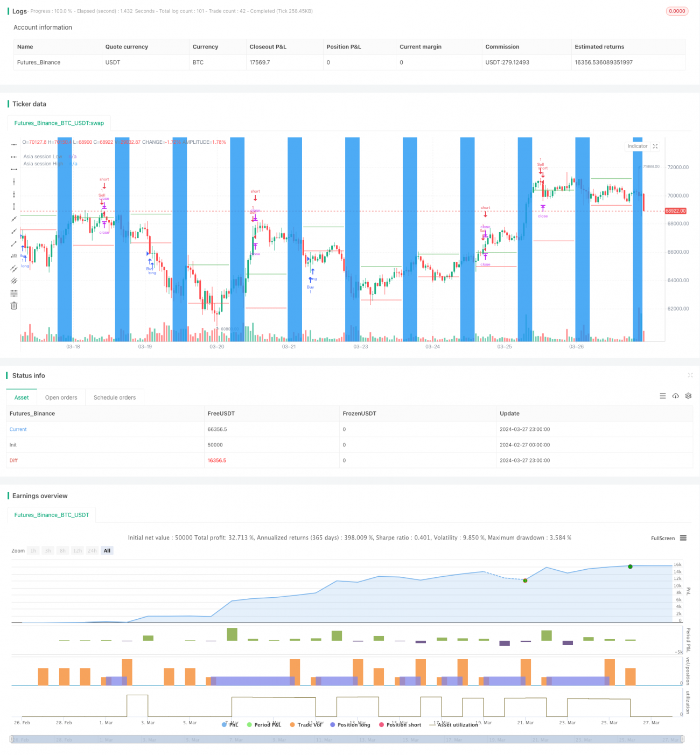
Task: Select the Futures_Binance_BTC_USDT earnings tab
Action: [x=52, y=515]
